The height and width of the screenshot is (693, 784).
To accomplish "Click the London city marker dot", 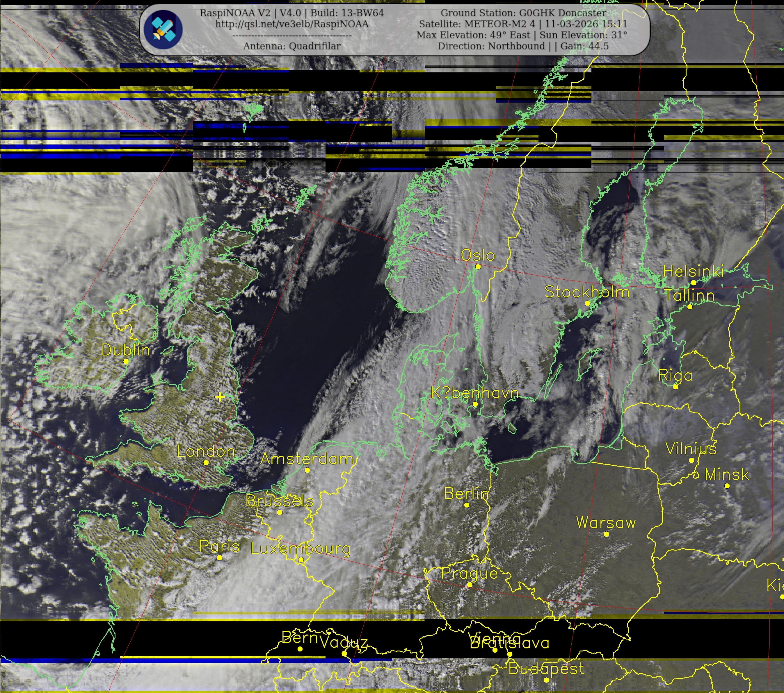I will [206, 463].
